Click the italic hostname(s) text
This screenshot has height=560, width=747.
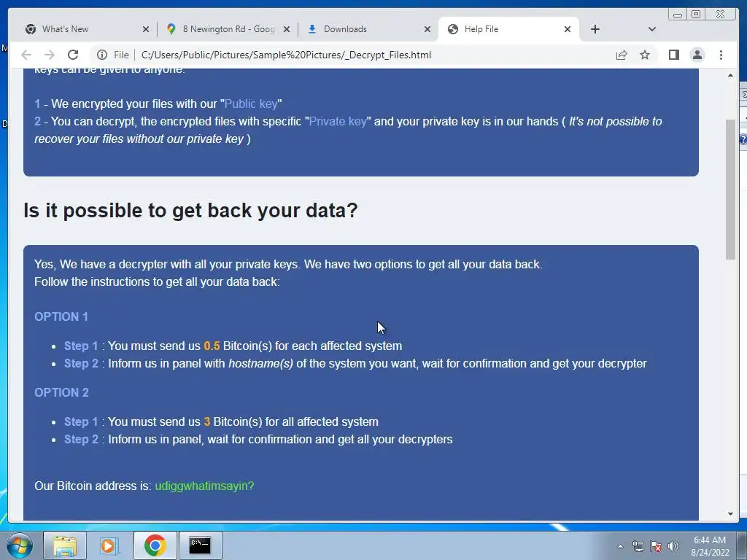click(260, 364)
